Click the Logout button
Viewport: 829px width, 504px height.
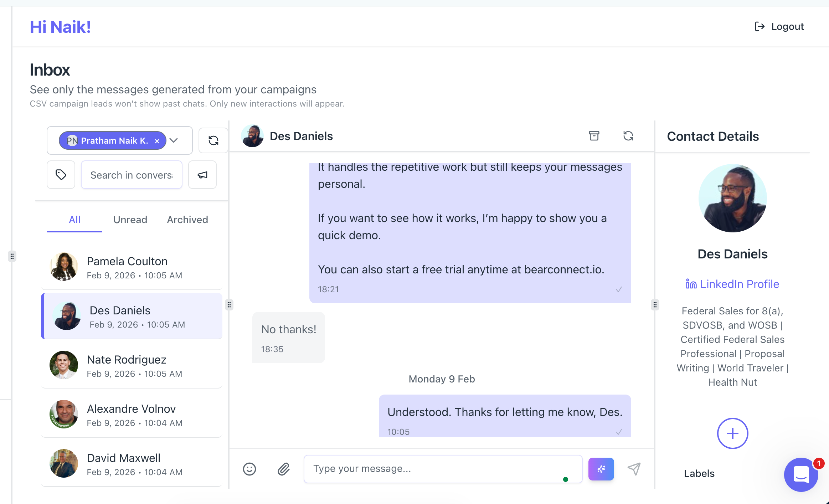[x=779, y=27]
